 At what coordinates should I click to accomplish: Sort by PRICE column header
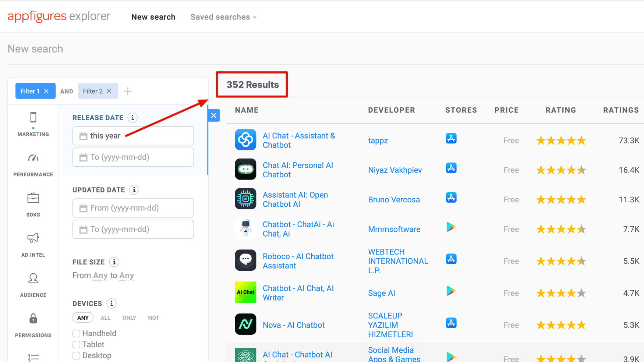point(506,110)
